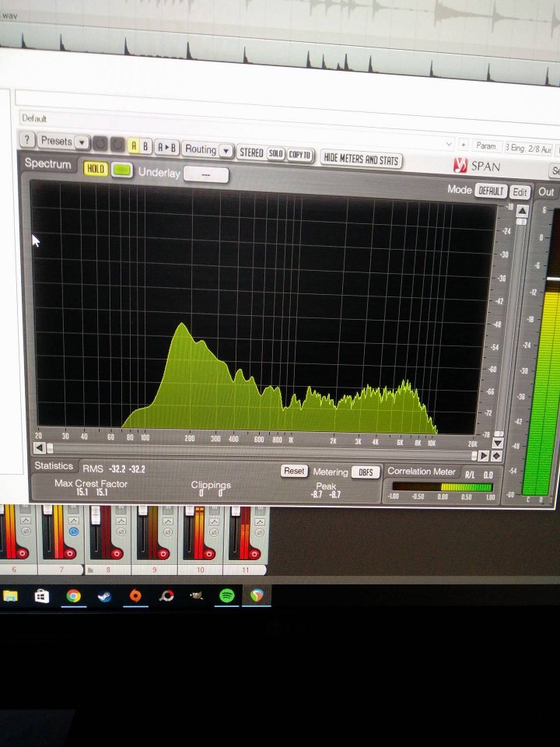Open Steam from the taskbar
This screenshot has width=560, height=747.
[104, 596]
